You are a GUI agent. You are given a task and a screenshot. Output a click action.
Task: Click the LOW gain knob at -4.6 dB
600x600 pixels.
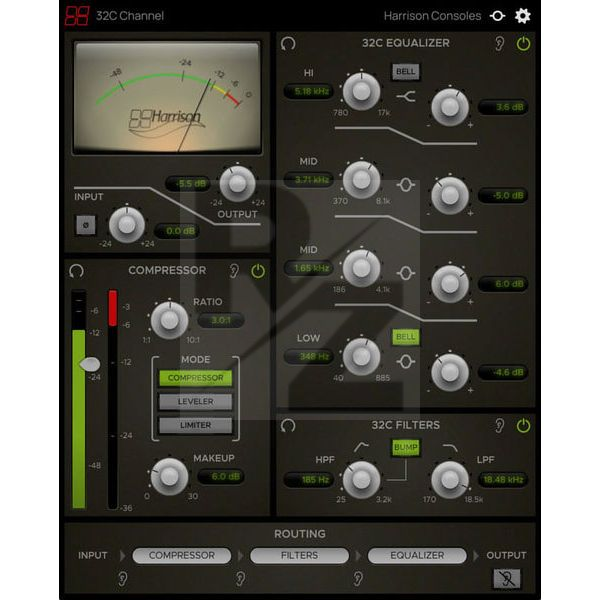click(x=450, y=372)
